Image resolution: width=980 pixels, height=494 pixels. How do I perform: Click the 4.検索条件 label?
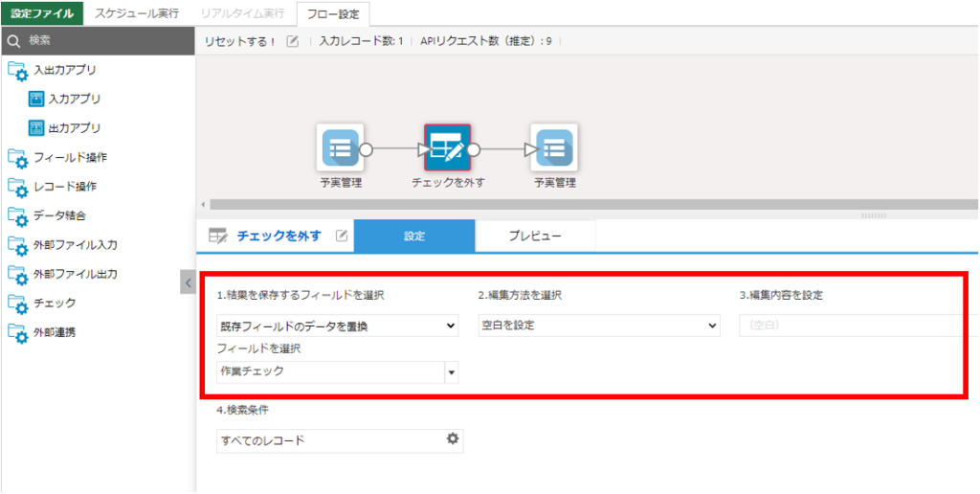(x=243, y=411)
